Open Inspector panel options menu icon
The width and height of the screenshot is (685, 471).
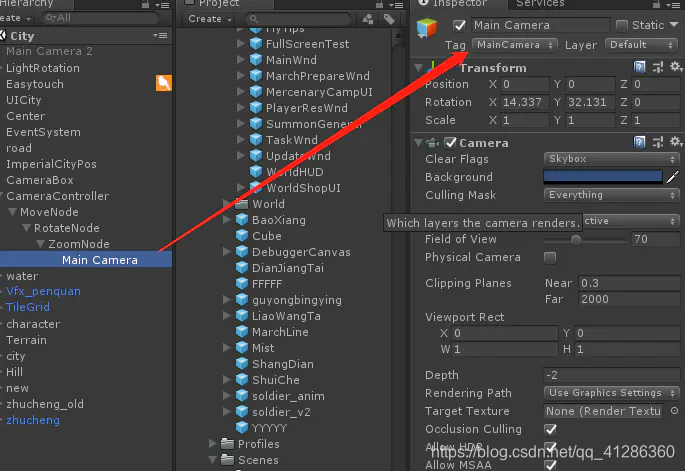674,5
